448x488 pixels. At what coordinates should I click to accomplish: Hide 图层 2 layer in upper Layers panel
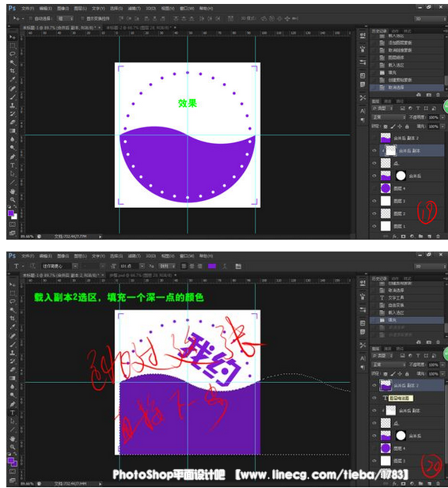(374, 214)
